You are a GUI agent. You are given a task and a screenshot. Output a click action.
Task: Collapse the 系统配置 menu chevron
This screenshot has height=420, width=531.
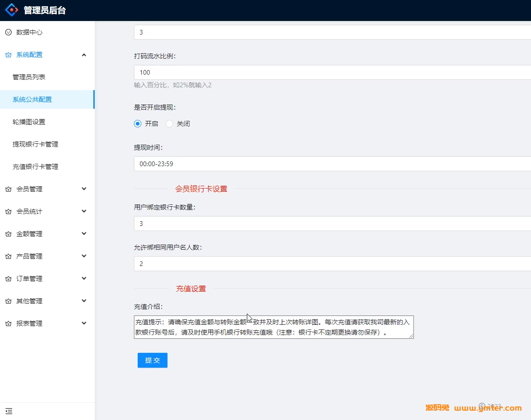point(84,55)
